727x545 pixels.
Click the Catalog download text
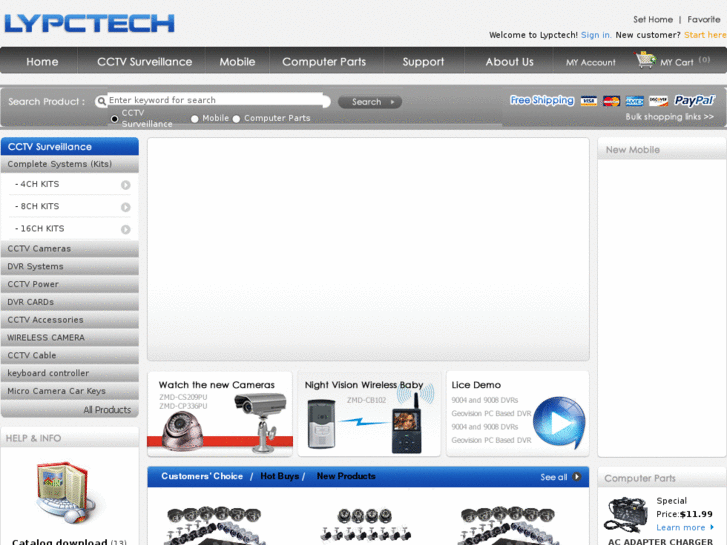(x=59, y=541)
